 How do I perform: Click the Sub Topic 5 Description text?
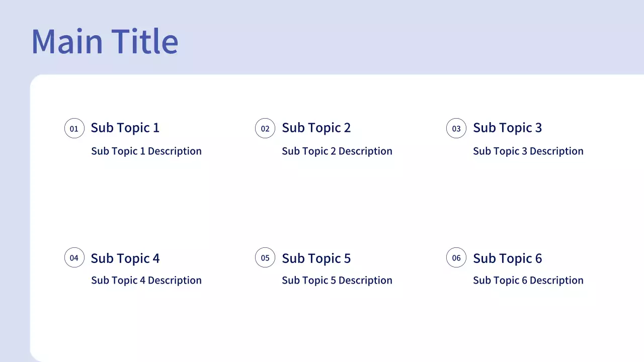pos(337,280)
